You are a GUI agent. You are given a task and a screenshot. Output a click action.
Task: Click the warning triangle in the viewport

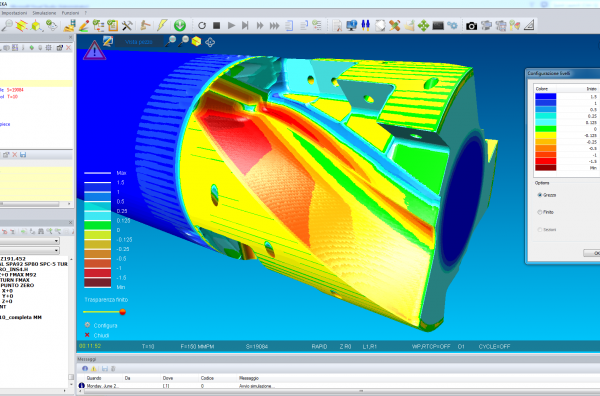point(94,50)
